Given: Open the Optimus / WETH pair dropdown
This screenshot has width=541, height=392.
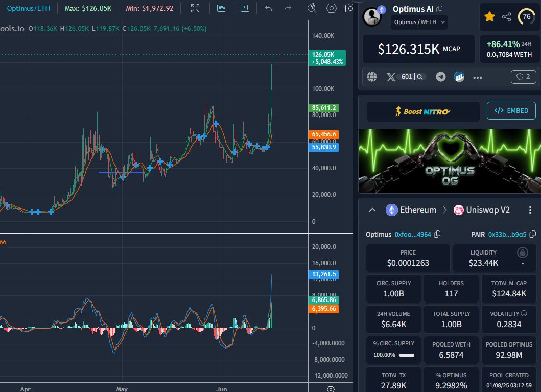Looking at the screenshot, I should point(419,22).
